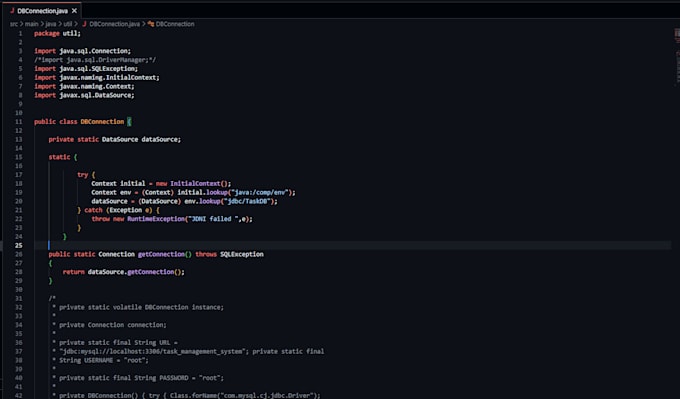Viewport: 680px width, 399px height.
Task: Click commented 'String USERNAME = "root"' line
Action: tap(104, 360)
